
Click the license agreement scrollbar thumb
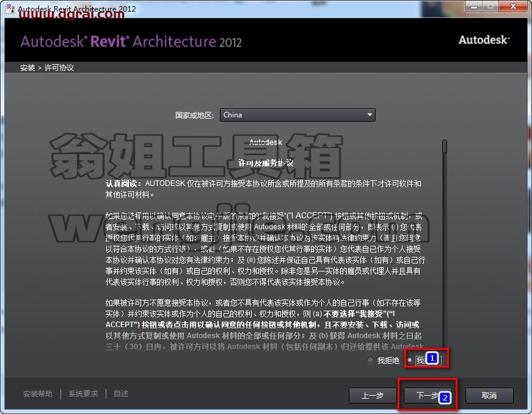[x=445, y=146]
